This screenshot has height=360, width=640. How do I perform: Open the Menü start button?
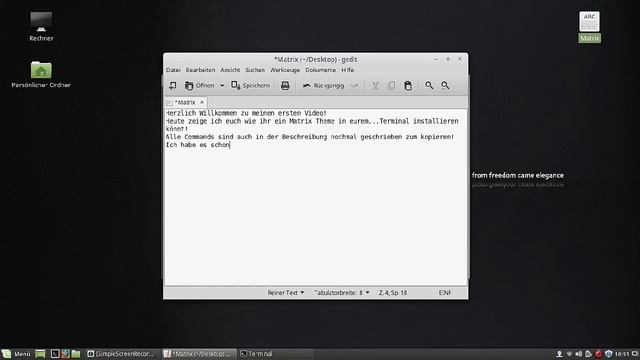pos(16,354)
